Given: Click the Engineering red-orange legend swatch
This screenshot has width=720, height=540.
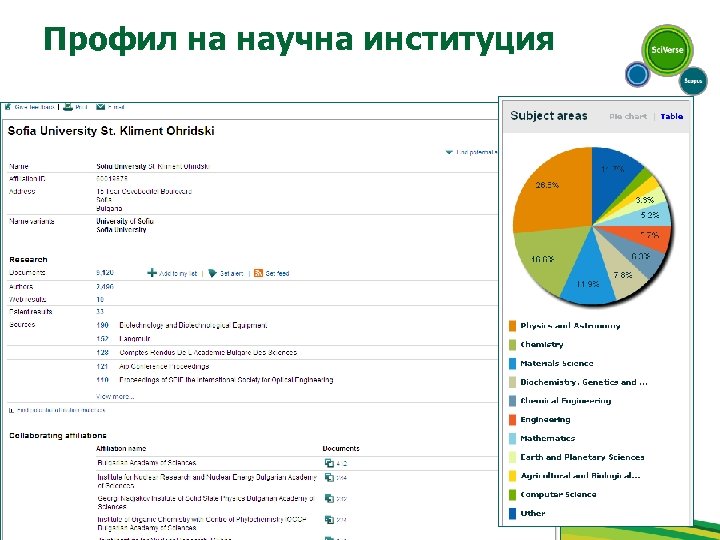Looking at the screenshot, I should (512, 419).
